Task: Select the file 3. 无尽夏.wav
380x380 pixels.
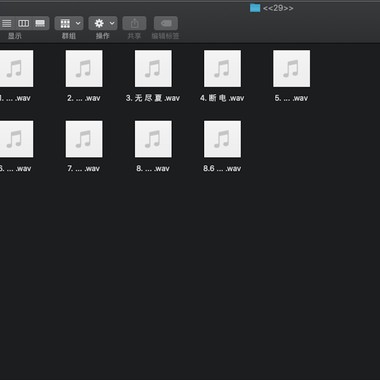Action: coord(153,69)
